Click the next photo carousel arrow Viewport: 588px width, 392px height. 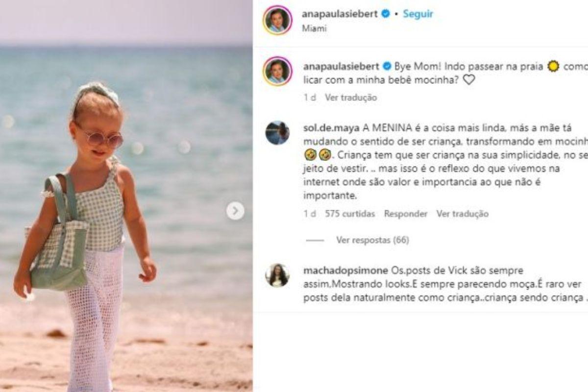[x=235, y=211]
